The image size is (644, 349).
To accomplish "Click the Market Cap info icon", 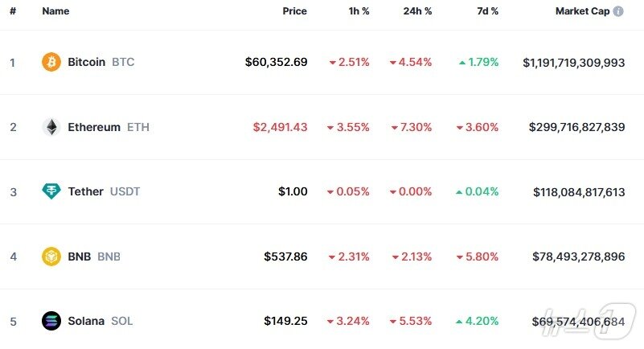I will (x=618, y=11).
